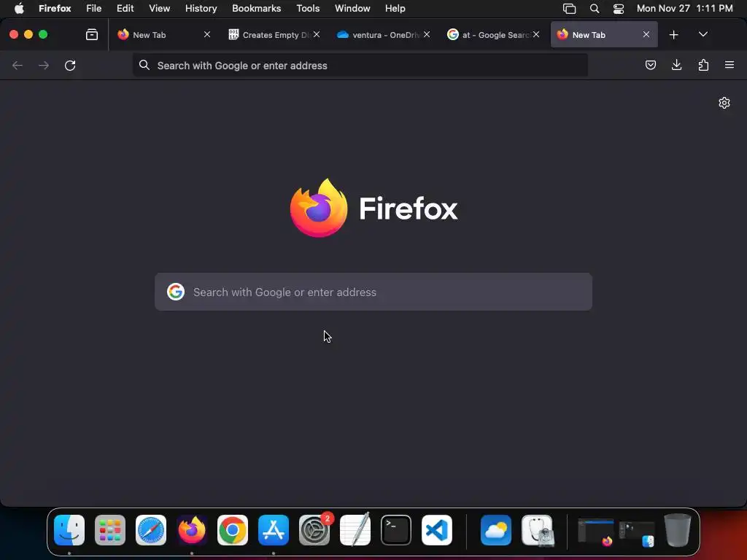Open TextEdit from the Dock
Viewport: 747px width, 560px height.
(x=355, y=530)
